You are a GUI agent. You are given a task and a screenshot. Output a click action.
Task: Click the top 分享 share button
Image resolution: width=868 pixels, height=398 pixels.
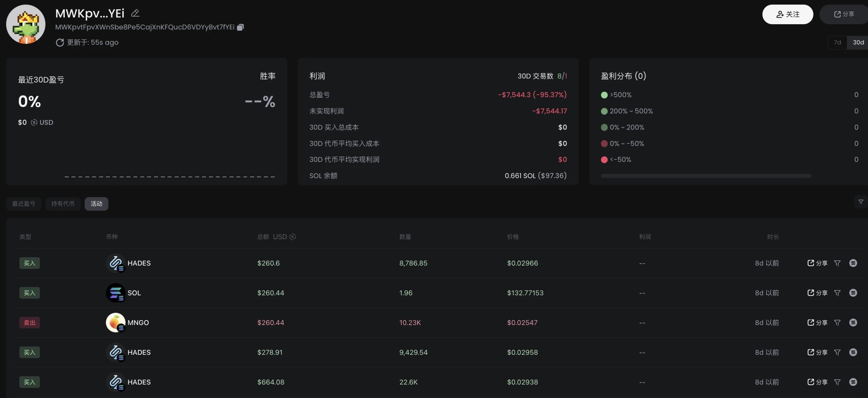844,14
